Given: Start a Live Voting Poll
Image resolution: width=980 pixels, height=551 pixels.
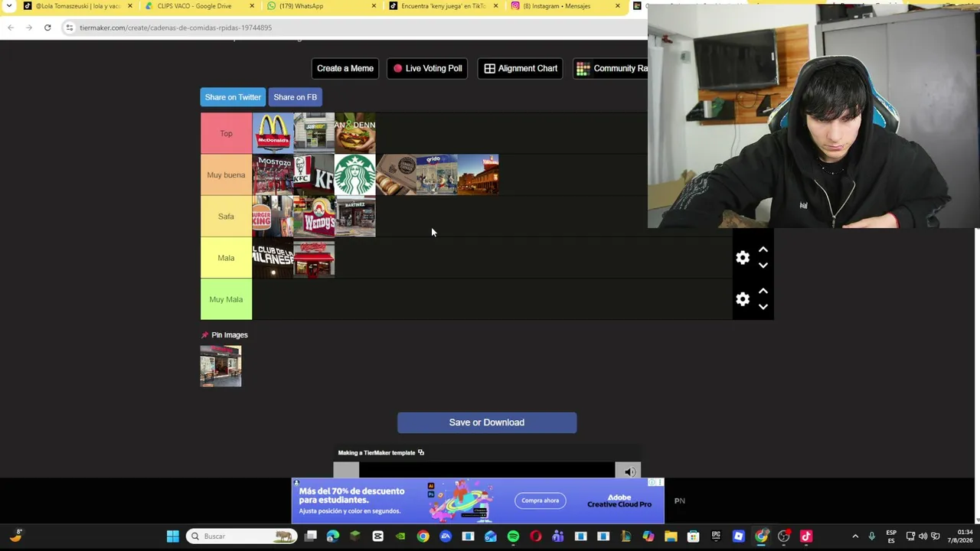Looking at the screenshot, I should (x=427, y=68).
